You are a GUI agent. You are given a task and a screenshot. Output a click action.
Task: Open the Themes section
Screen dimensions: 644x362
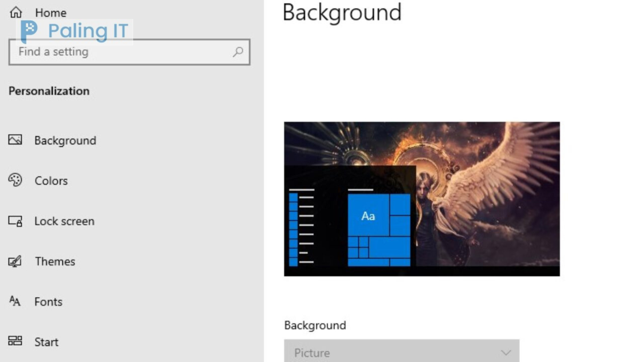pyautogui.click(x=55, y=261)
